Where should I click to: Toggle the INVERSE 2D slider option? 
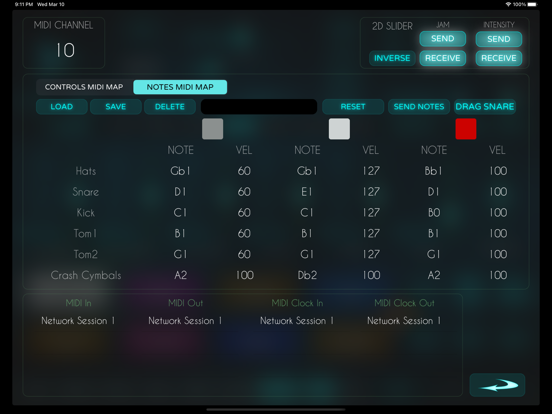tap(392, 58)
